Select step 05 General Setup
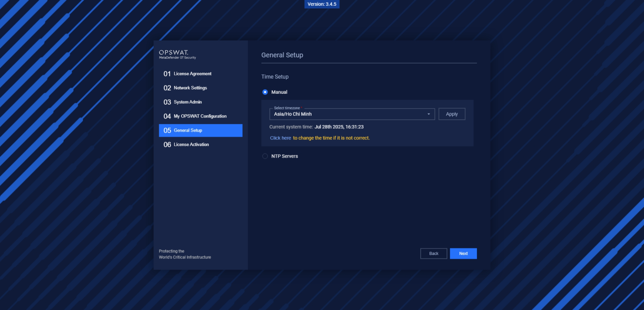Image resolution: width=644 pixels, height=310 pixels. (x=201, y=130)
